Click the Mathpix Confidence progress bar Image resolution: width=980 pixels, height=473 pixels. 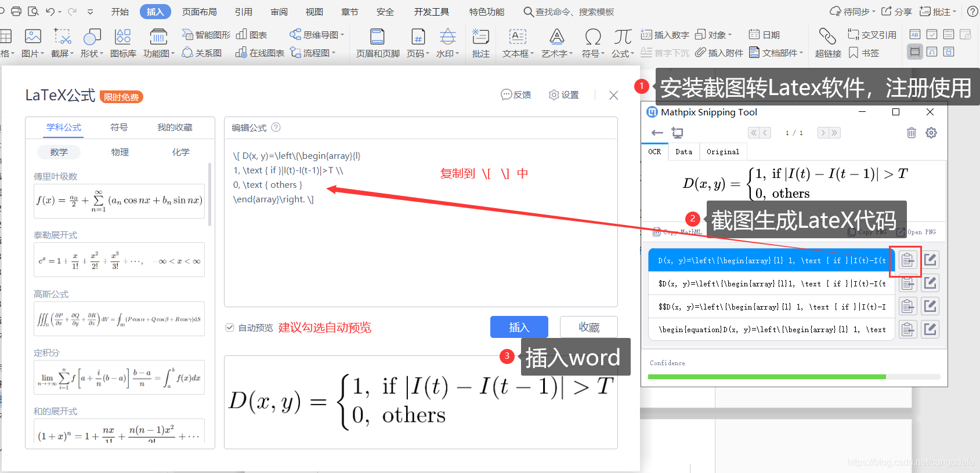point(794,377)
